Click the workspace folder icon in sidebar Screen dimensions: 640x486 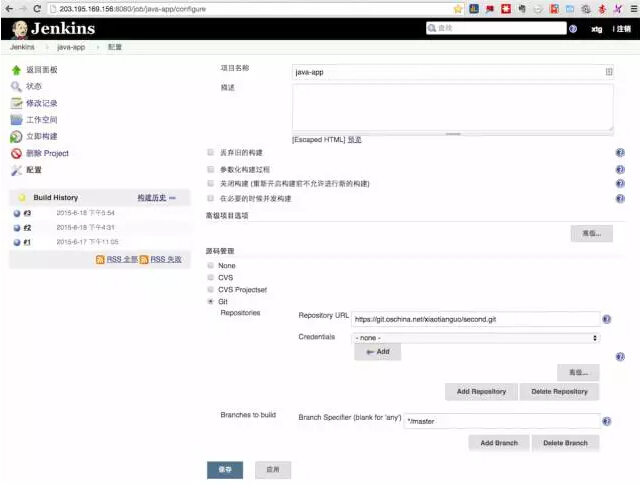coord(16,120)
